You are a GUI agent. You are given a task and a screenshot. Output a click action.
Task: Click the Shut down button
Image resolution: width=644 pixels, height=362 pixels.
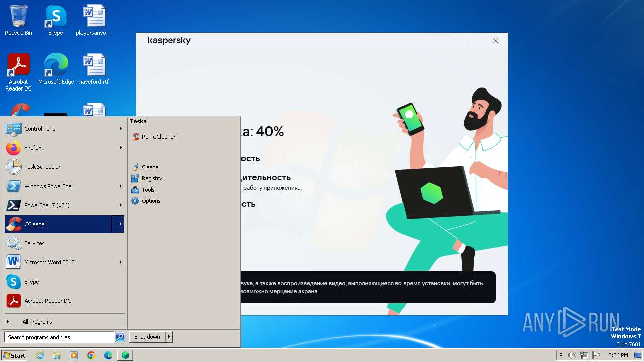coord(147,337)
